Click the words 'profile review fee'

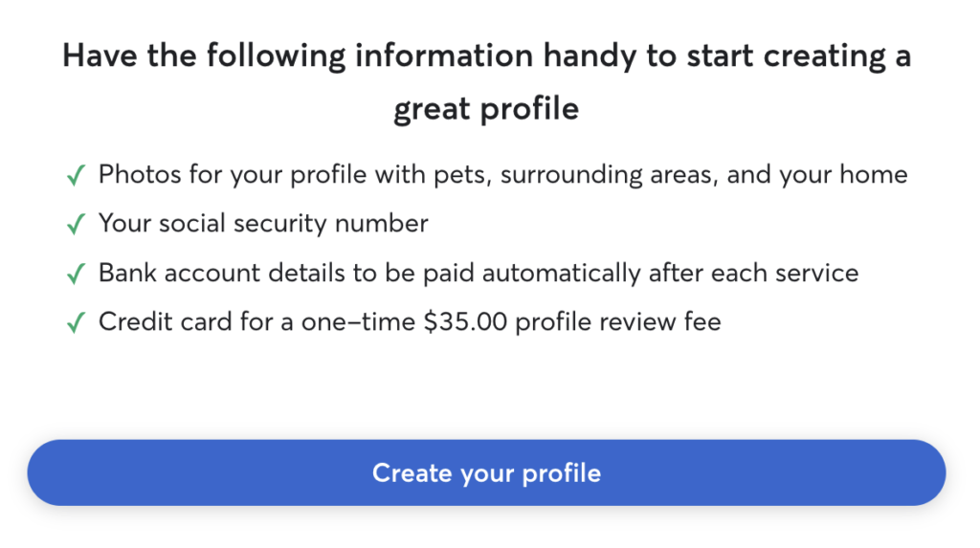618,322
